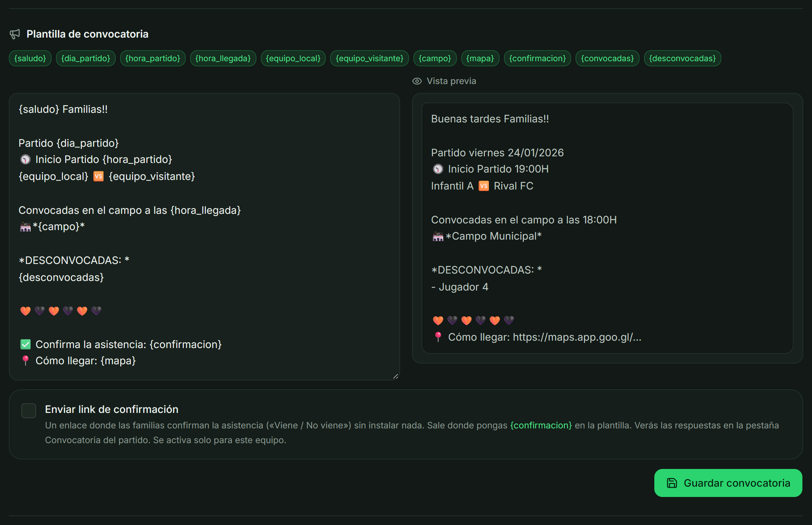Click the Vista previa label
This screenshot has width=812, height=525.
(451, 81)
